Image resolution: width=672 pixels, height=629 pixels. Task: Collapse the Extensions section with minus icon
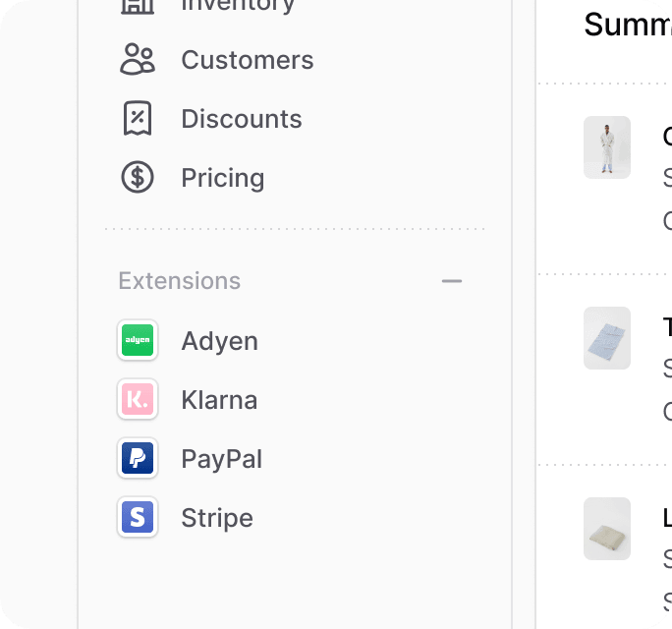[x=452, y=281]
